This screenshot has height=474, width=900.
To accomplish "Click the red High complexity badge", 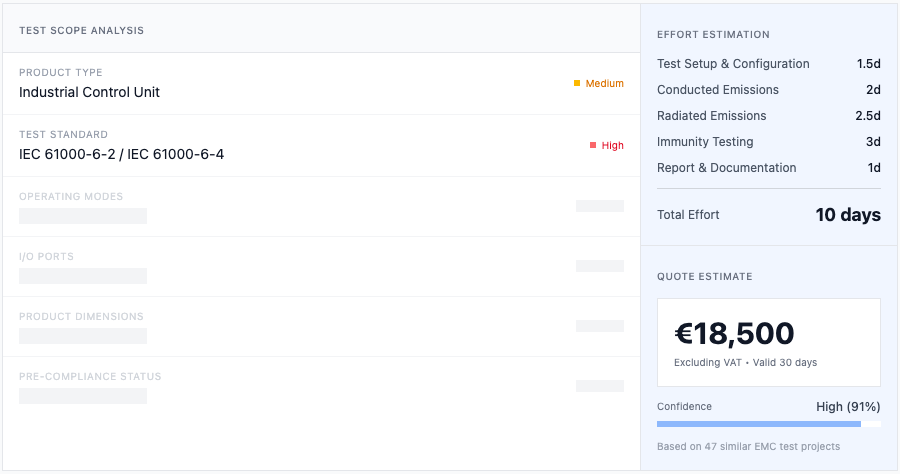I will pyautogui.click(x=607, y=145).
